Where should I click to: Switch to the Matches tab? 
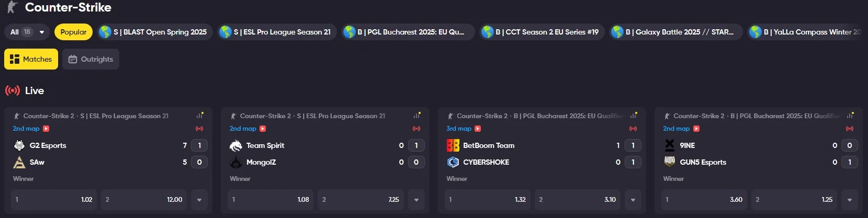(31, 59)
